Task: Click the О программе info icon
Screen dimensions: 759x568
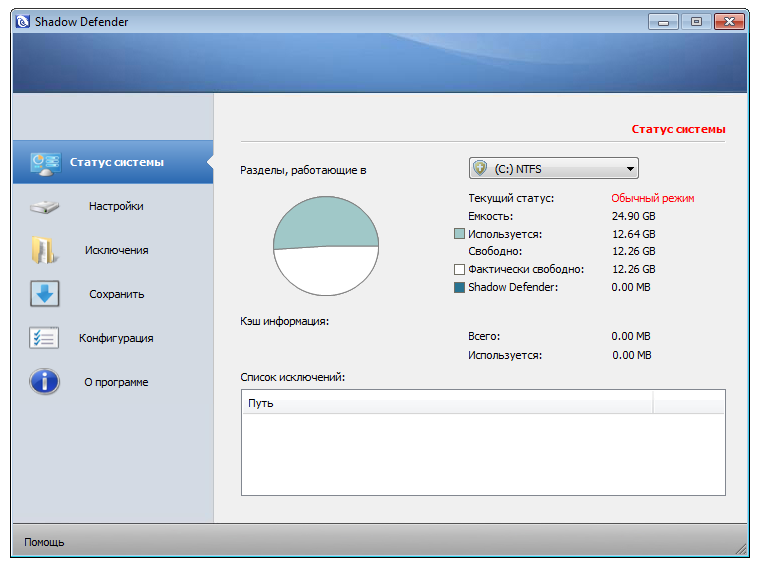Action: coord(45,382)
